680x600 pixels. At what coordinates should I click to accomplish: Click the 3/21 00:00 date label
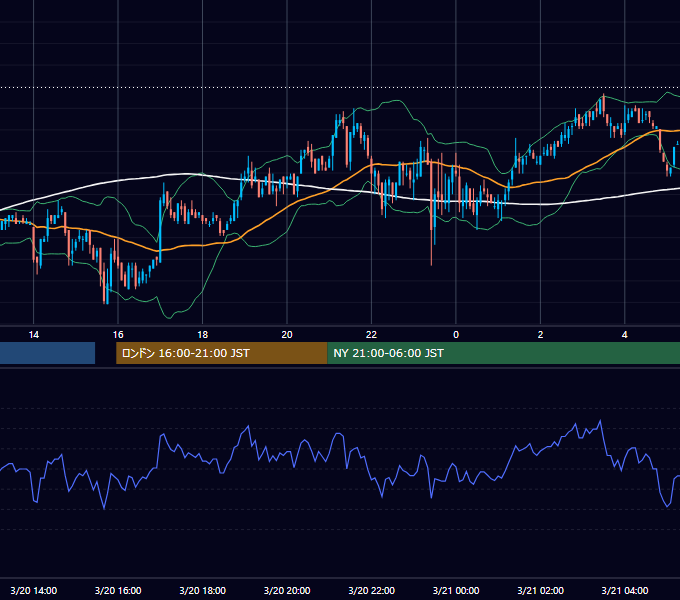pos(456,590)
